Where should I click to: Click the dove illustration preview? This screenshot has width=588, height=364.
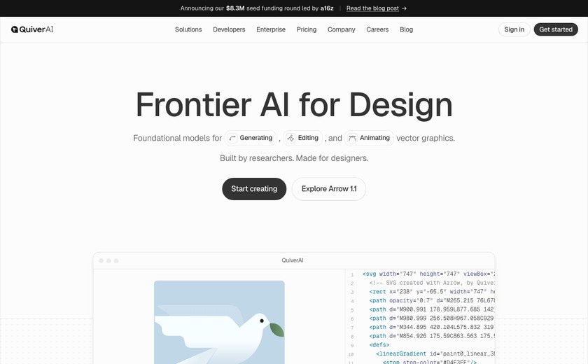[x=219, y=322]
